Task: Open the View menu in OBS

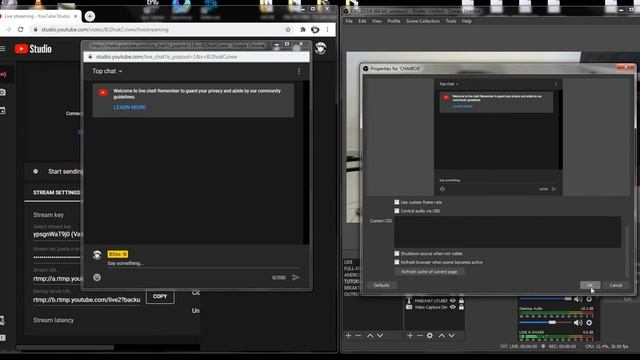Action: (377, 21)
